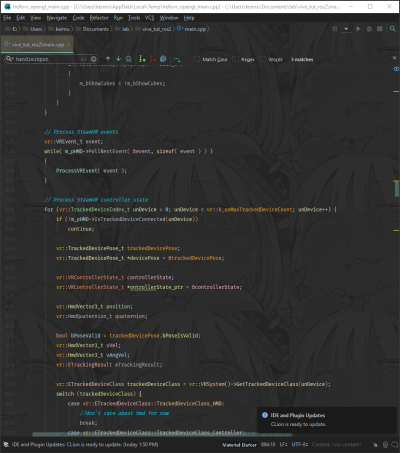Image resolution: width=400 pixels, height=453 pixels.
Task: Toggle tool windows icon at bottom left
Action: [6, 445]
